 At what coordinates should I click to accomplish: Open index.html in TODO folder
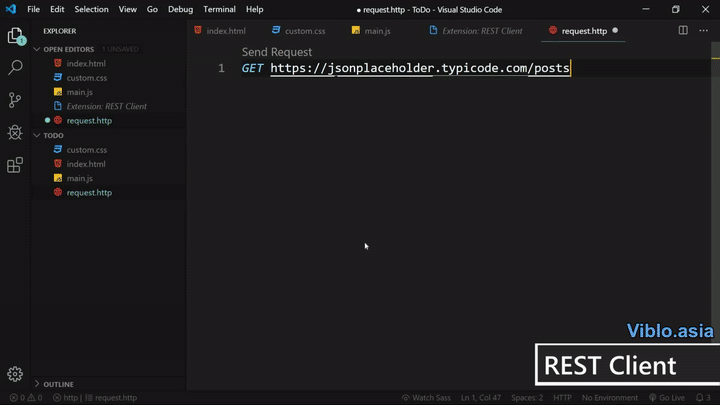86,164
